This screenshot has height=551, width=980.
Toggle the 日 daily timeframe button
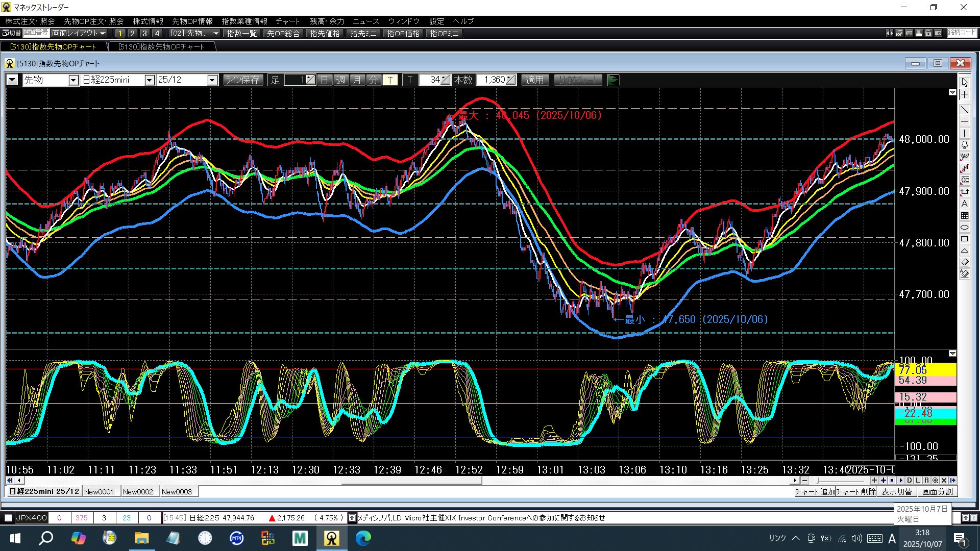(x=325, y=80)
